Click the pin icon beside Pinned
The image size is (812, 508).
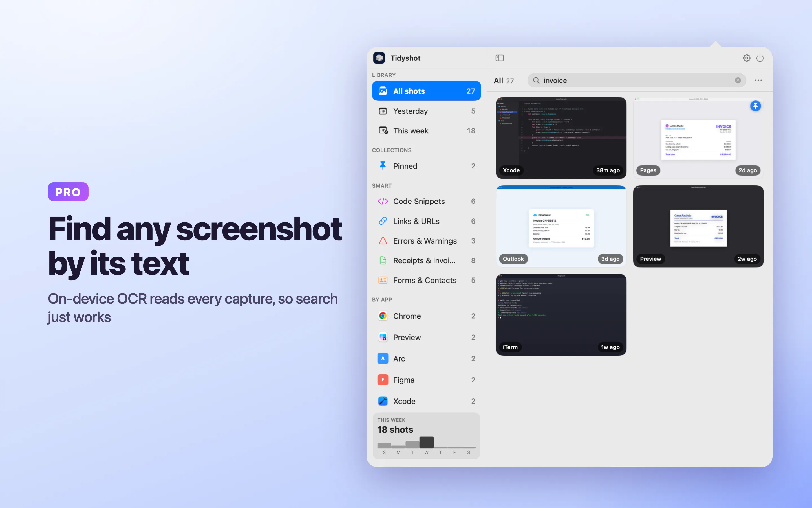pyautogui.click(x=383, y=166)
